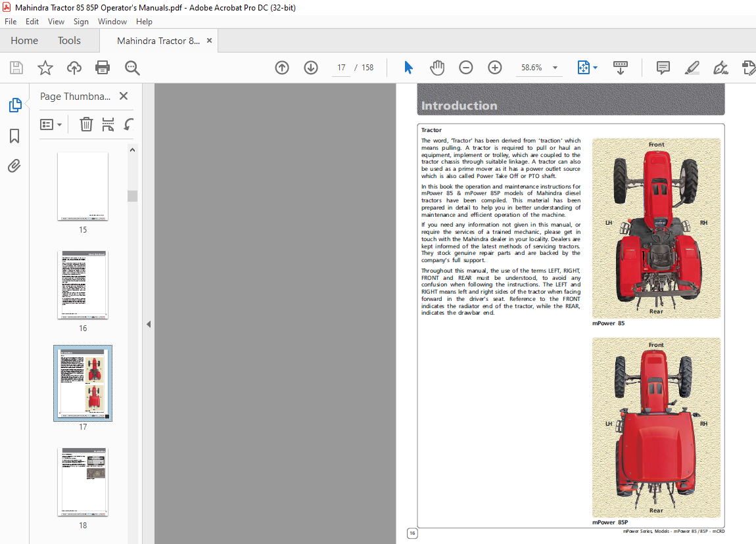
Task: Expand fit page options arrow
Action: click(596, 68)
